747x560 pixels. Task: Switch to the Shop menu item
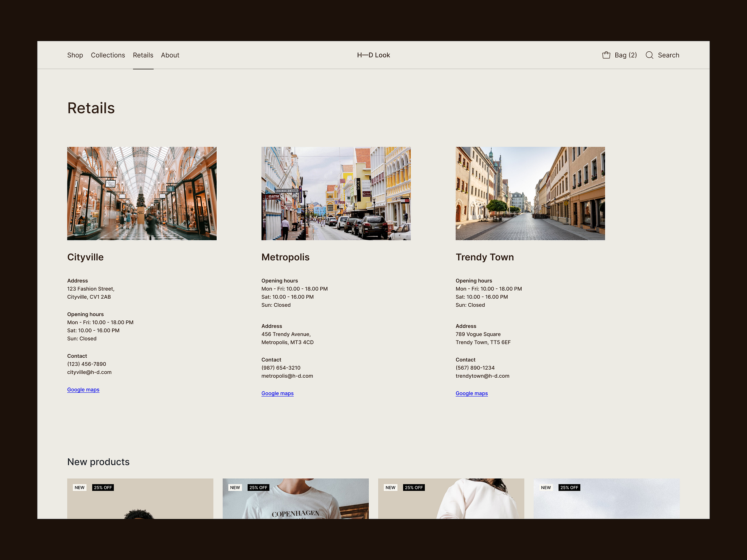tap(75, 55)
